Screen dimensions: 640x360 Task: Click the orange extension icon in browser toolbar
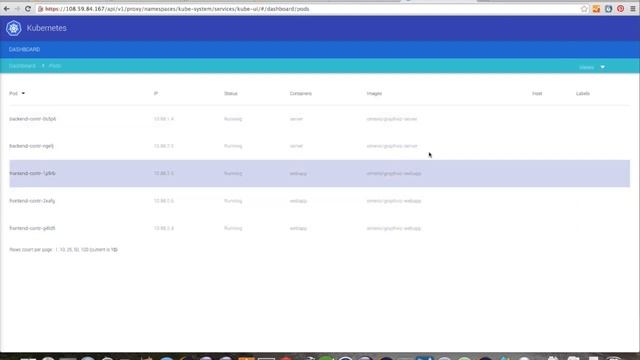click(596, 9)
